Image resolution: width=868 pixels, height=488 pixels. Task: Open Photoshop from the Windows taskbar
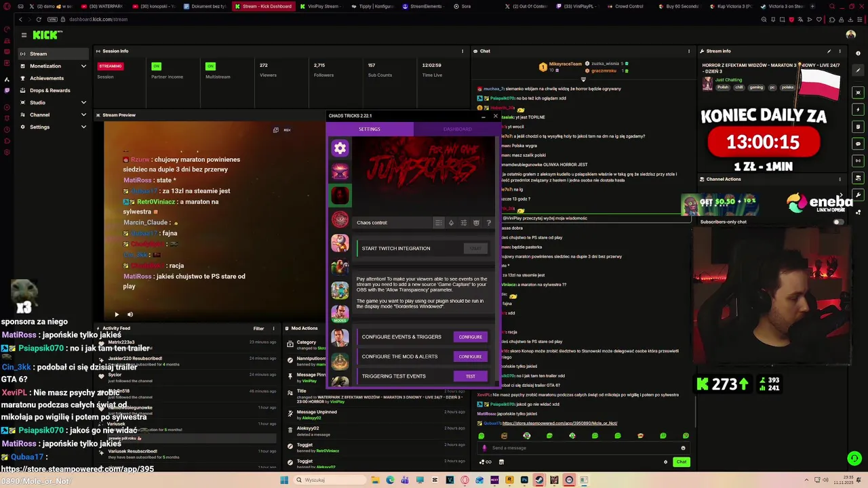coord(524,480)
